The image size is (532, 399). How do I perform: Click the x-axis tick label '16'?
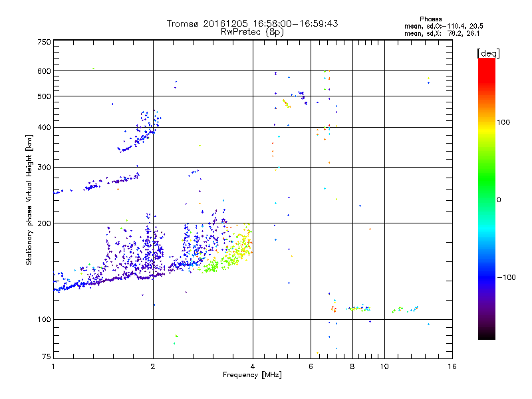pyautogui.click(x=452, y=366)
